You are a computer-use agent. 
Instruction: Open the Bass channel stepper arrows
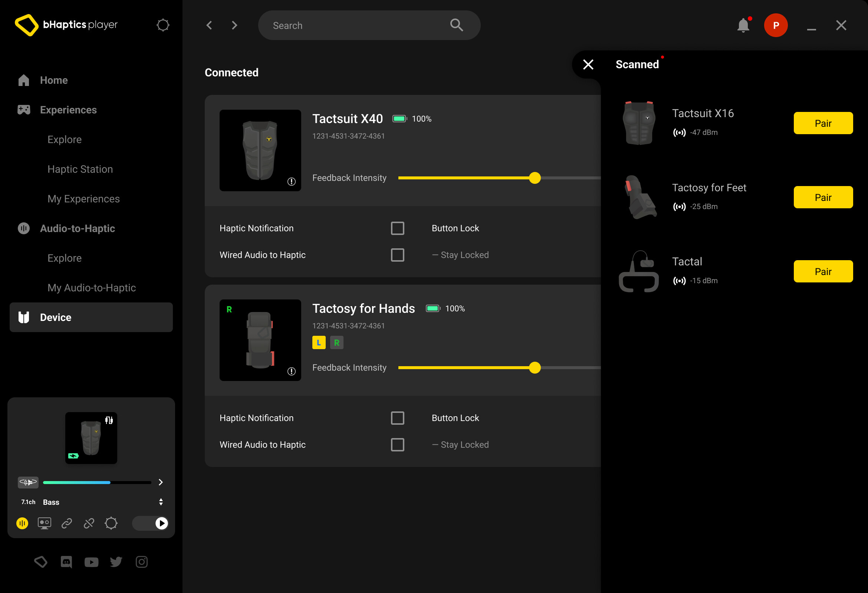(x=161, y=501)
